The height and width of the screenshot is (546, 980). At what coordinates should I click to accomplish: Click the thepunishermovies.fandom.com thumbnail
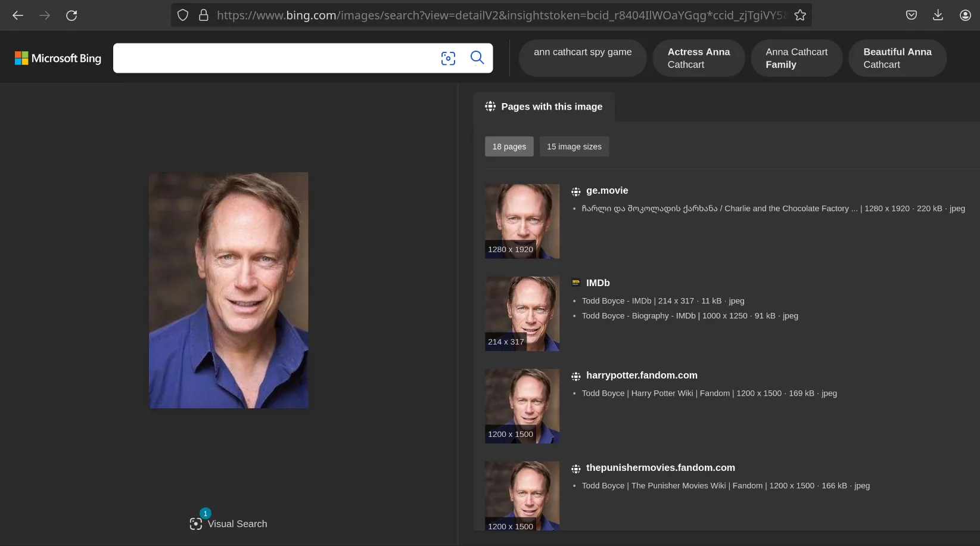(522, 496)
